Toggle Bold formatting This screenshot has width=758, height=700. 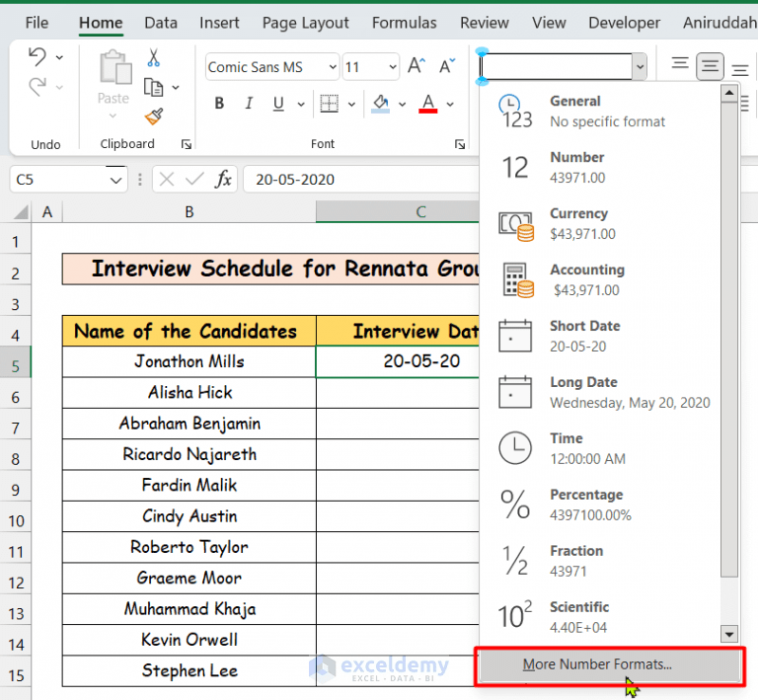coord(219,103)
